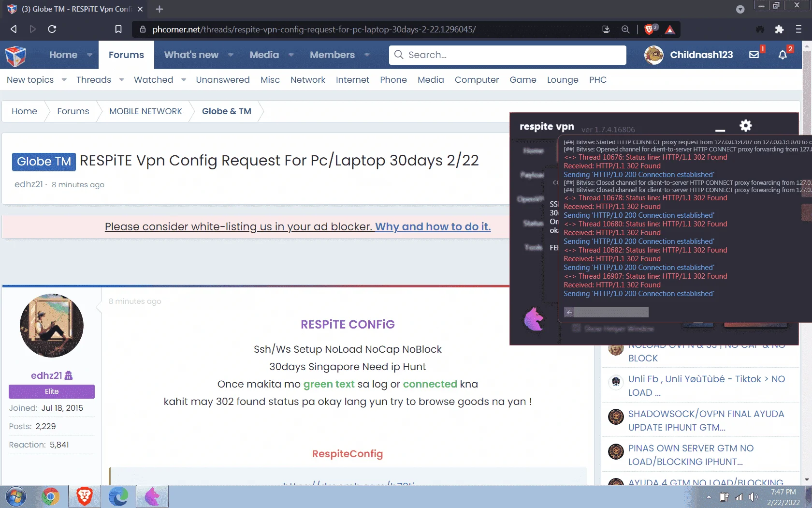Expand the Home nav dropdown
This screenshot has width=812, height=508.
tap(89, 55)
